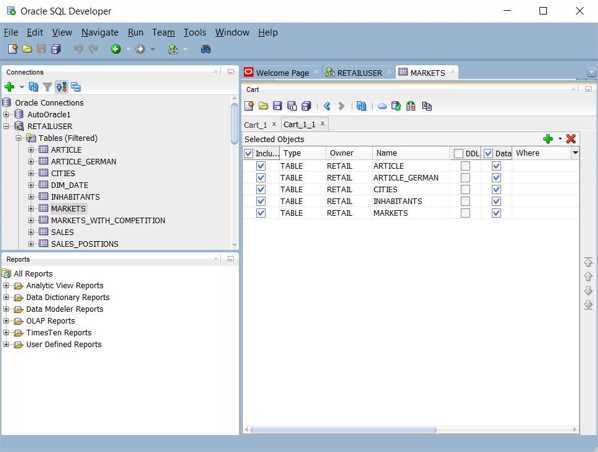Open the Navigate menu
This screenshot has width=598, height=452.
100,33
